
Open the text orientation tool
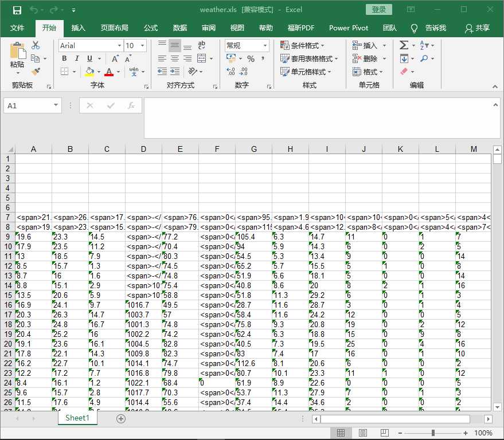[x=193, y=71]
